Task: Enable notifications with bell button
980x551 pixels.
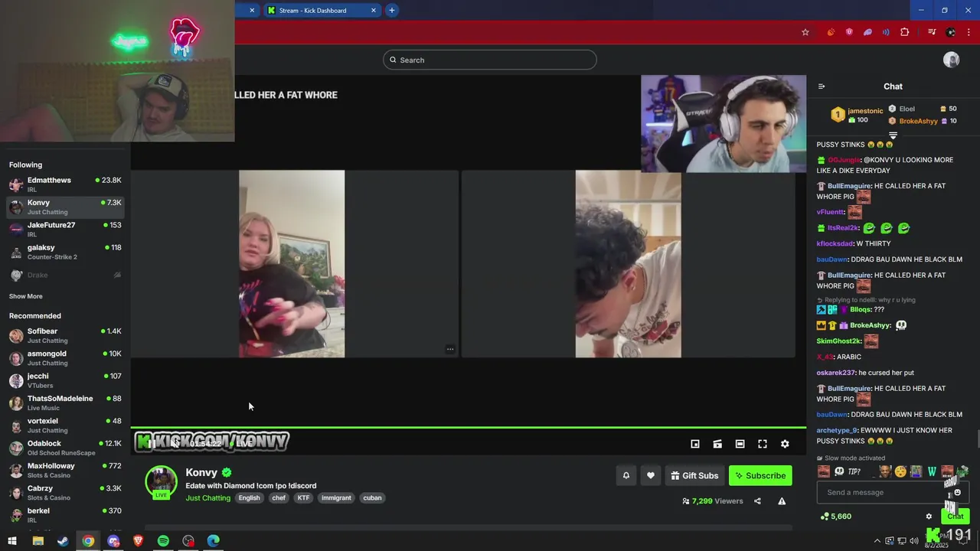Action: pos(626,475)
